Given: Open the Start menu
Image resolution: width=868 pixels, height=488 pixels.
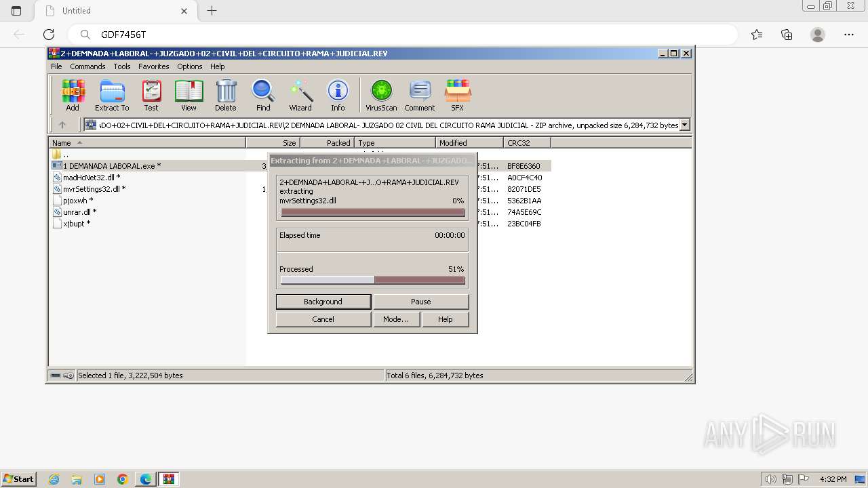Looking at the screenshot, I should click(x=18, y=479).
